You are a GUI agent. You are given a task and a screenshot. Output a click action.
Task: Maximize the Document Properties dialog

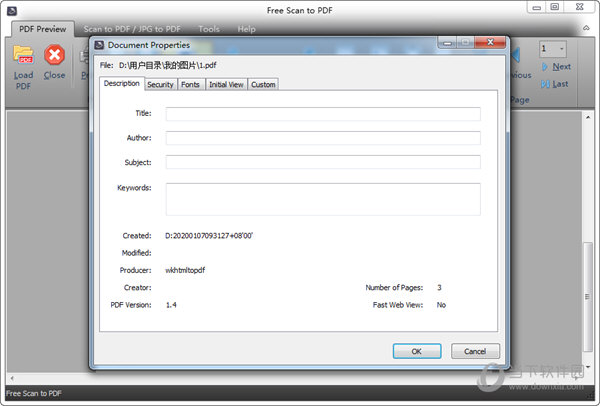click(x=465, y=42)
